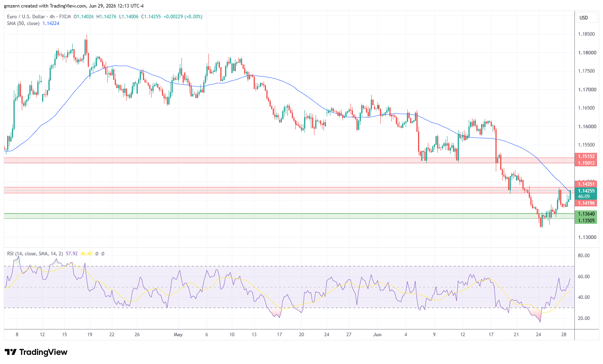Click the RSI moving average value 46.40
Image resolution: width=603 pixels, height=364 pixels.
click(86, 254)
